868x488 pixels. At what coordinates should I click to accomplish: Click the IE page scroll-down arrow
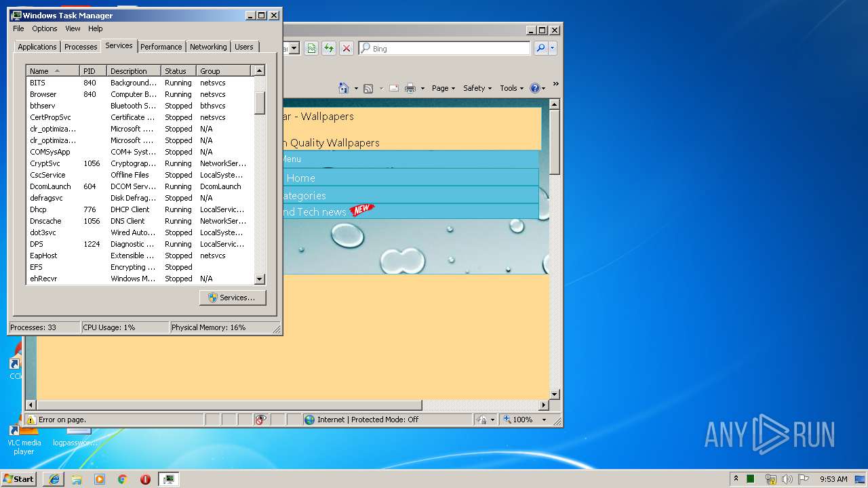click(554, 394)
